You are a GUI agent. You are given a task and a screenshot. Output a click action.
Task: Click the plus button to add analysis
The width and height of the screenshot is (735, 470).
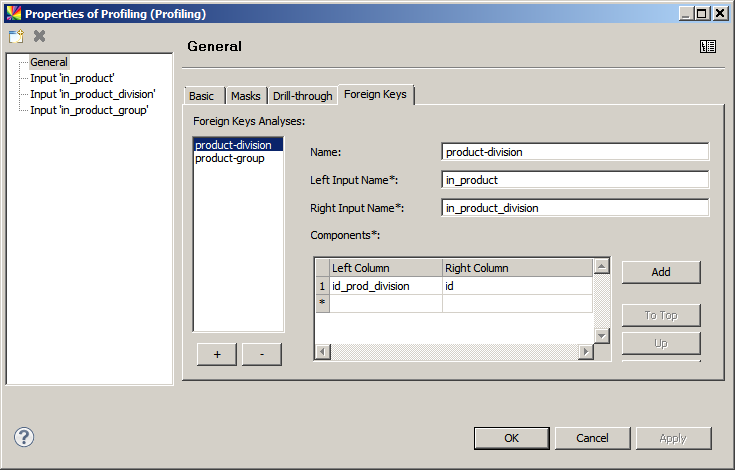pos(217,355)
